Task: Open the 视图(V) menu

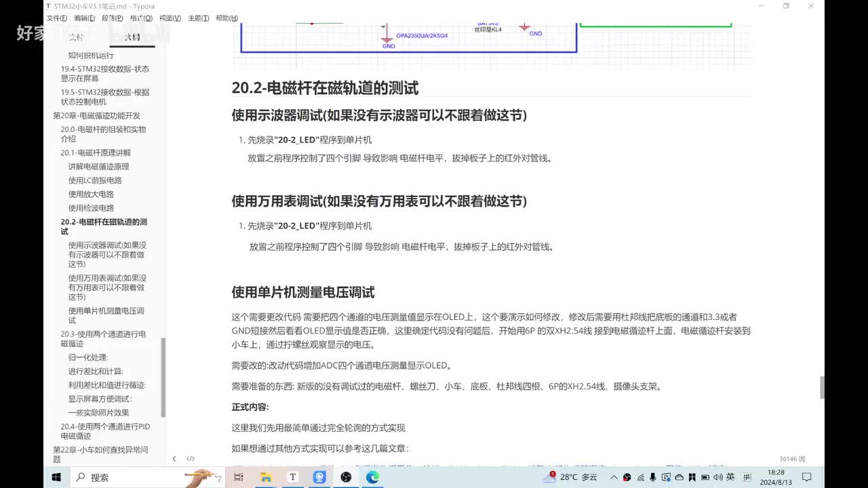Action: 170,18
